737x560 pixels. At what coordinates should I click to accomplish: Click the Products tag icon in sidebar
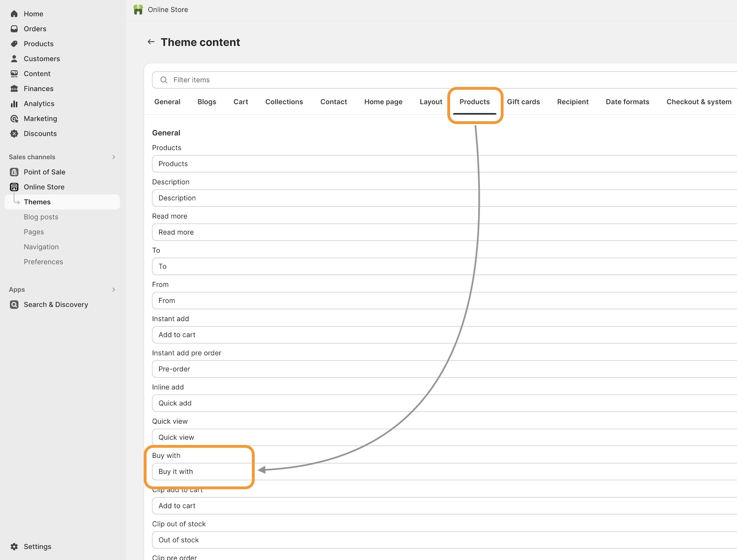point(14,44)
